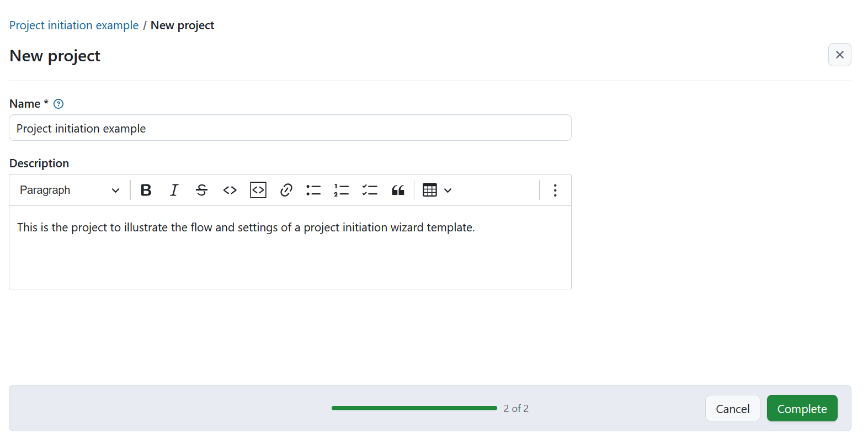
Task: Add a hyperlink using the link icon
Action: [x=286, y=190]
